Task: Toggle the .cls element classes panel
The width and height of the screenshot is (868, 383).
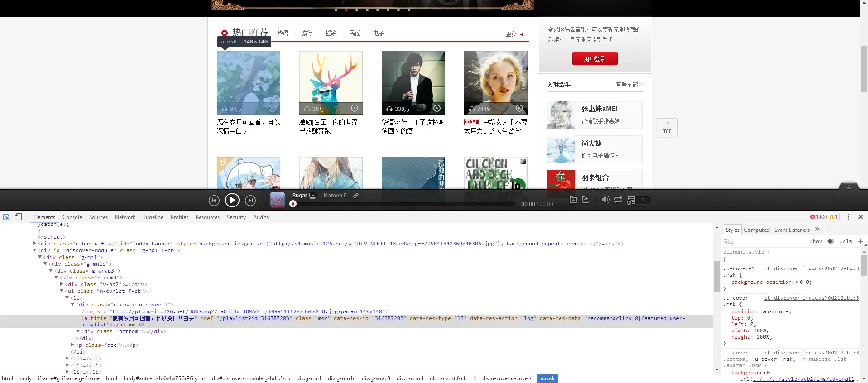Action: pos(846,242)
